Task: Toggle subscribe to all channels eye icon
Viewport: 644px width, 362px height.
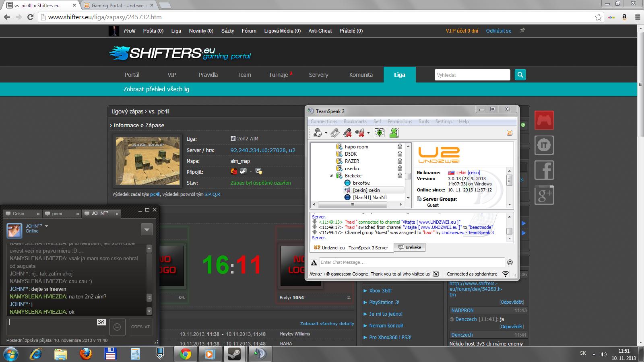Action: tap(379, 133)
